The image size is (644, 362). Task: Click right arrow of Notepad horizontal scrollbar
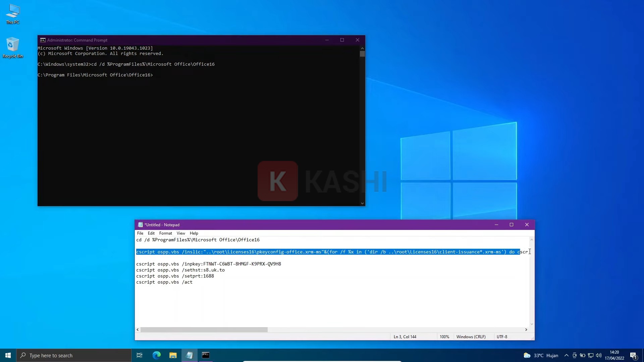coord(526,330)
